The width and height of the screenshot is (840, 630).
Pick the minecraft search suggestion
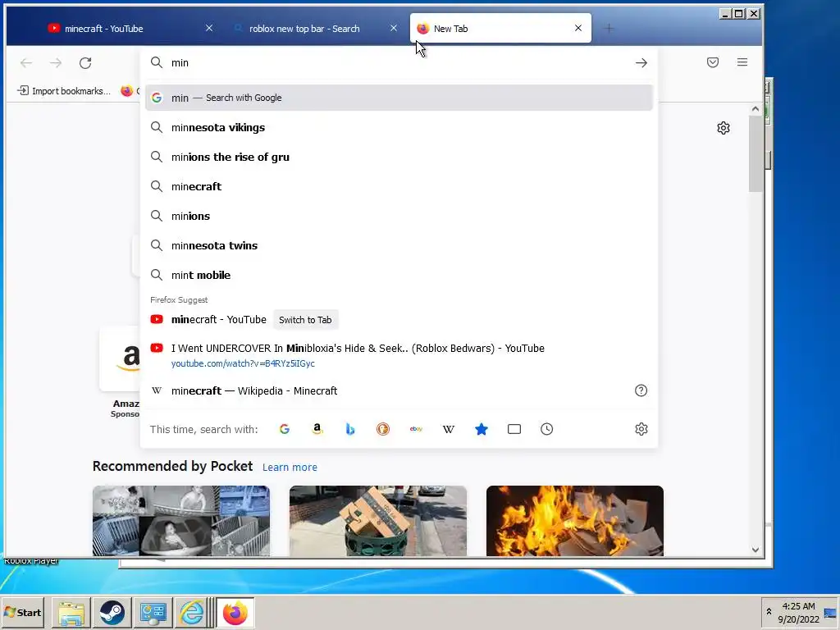click(x=399, y=186)
